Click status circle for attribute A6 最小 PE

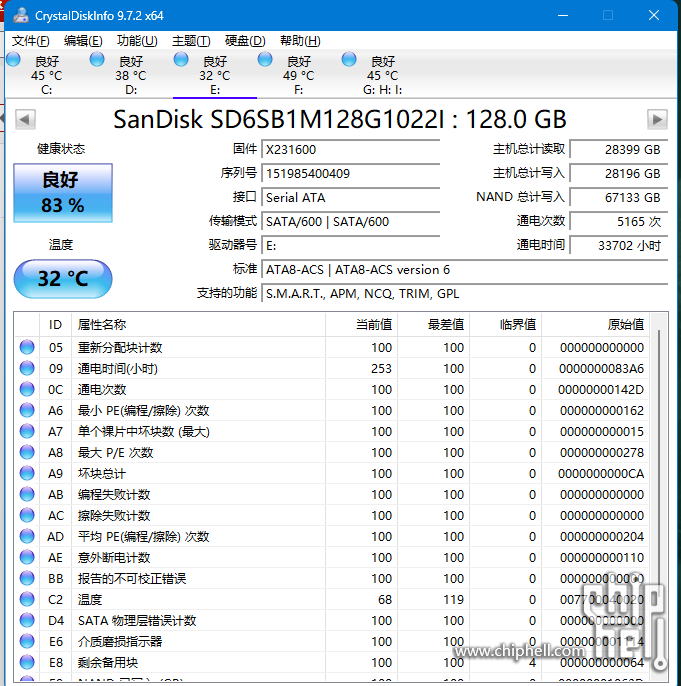pyautogui.click(x=27, y=410)
